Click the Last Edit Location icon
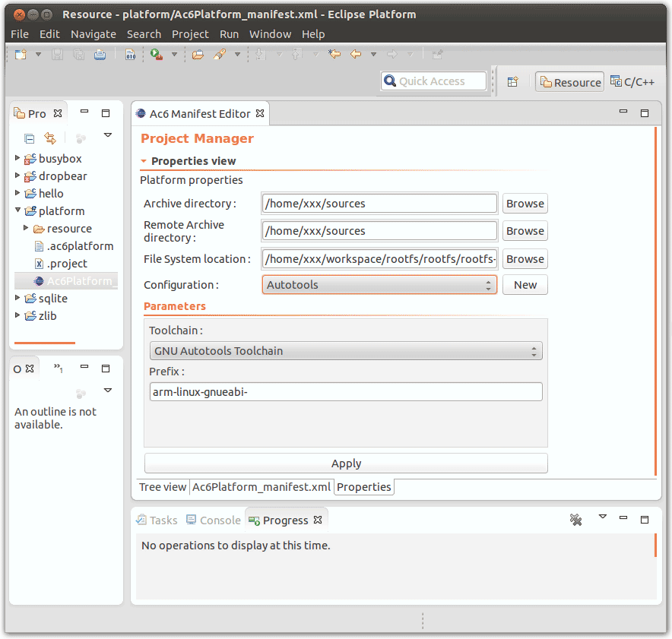672x639 pixels. click(334, 54)
